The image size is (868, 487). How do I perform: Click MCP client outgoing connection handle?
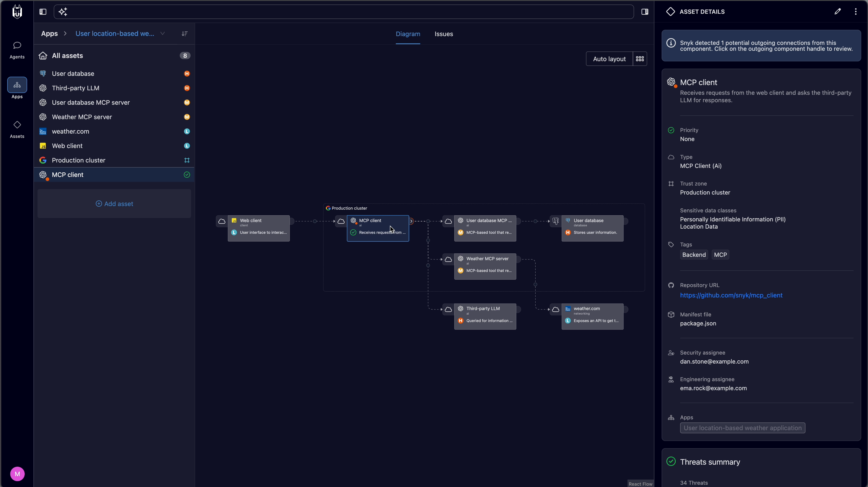coord(411,221)
